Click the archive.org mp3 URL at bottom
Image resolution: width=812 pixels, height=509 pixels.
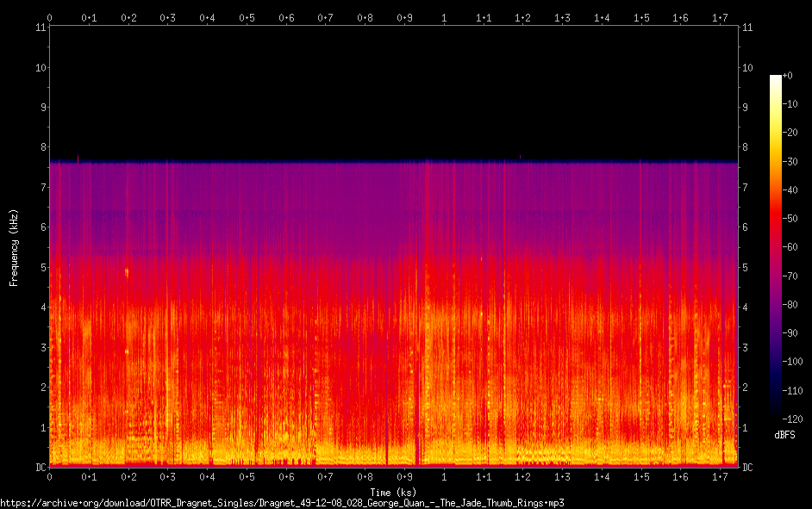click(282, 502)
